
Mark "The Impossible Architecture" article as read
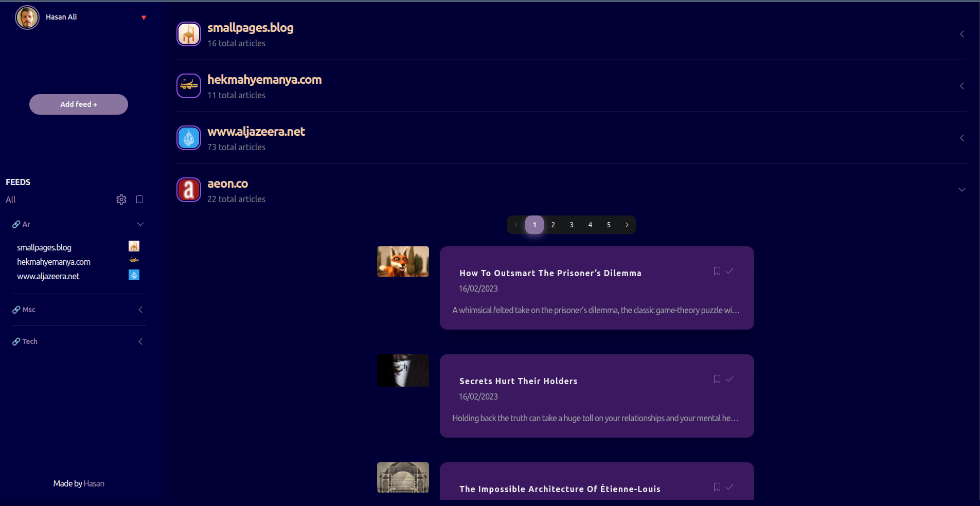coord(729,486)
